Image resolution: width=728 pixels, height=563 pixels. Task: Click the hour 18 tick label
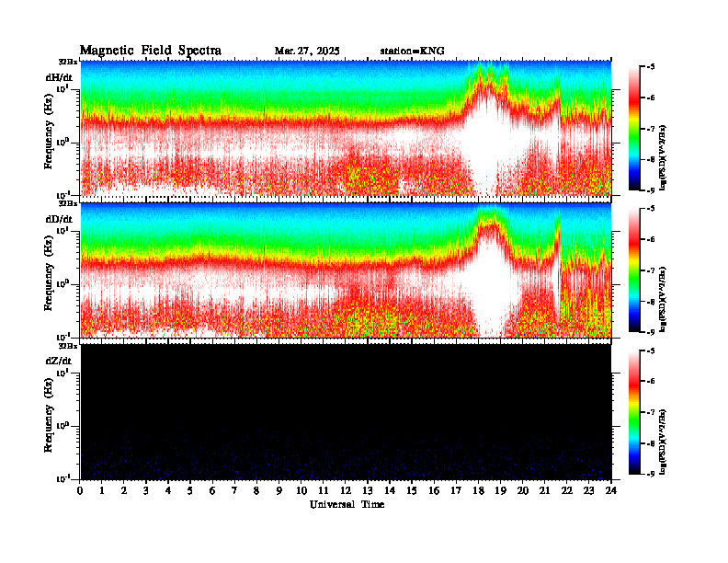[x=478, y=490]
